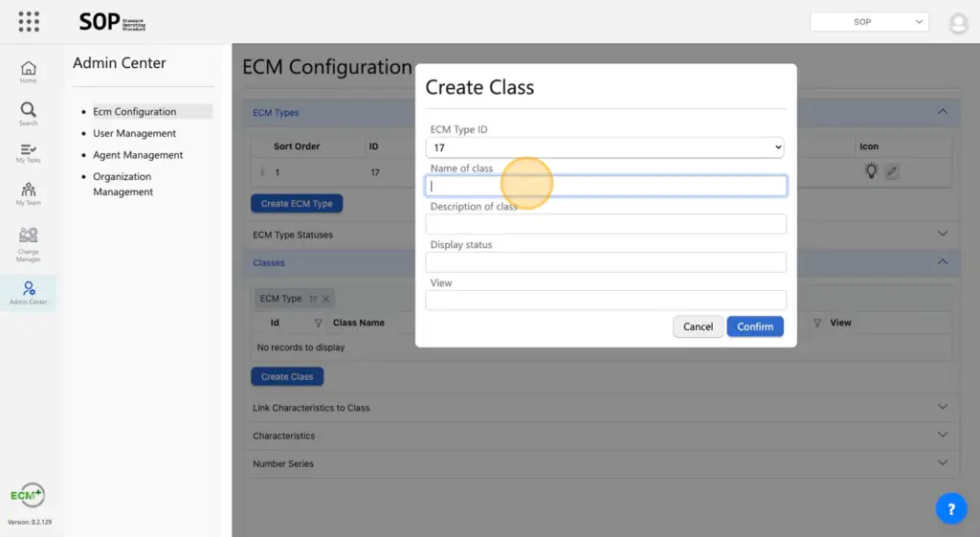This screenshot has width=980, height=537.
Task: Click the user profile avatar
Action: click(x=958, y=23)
